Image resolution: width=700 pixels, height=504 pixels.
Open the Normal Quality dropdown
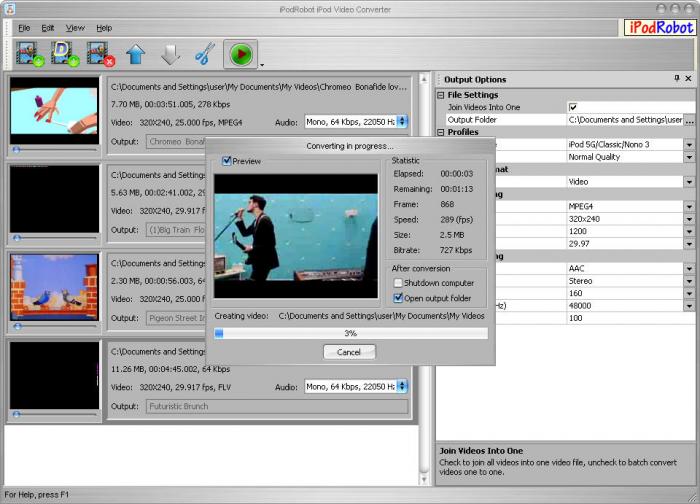click(689, 157)
